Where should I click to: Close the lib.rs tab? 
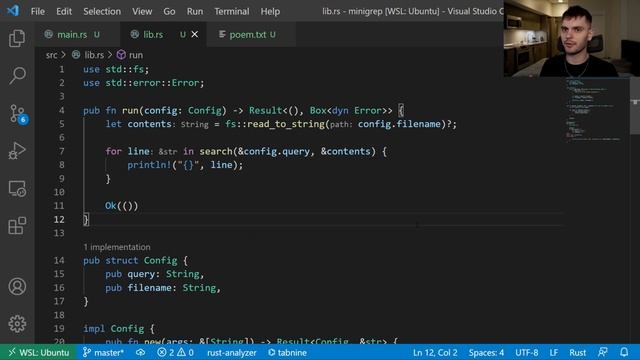(x=195, y=35)
